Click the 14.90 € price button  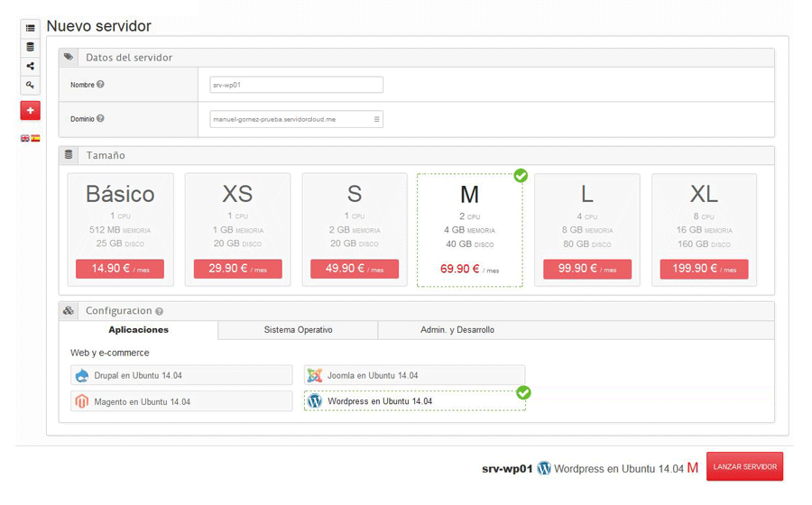120,269
